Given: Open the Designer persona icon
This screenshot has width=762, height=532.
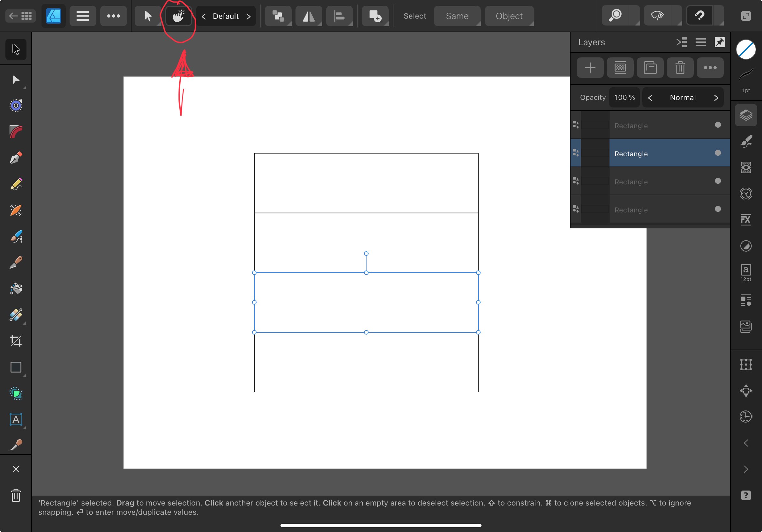Looking at the screenshot, I should coord(53,16).
